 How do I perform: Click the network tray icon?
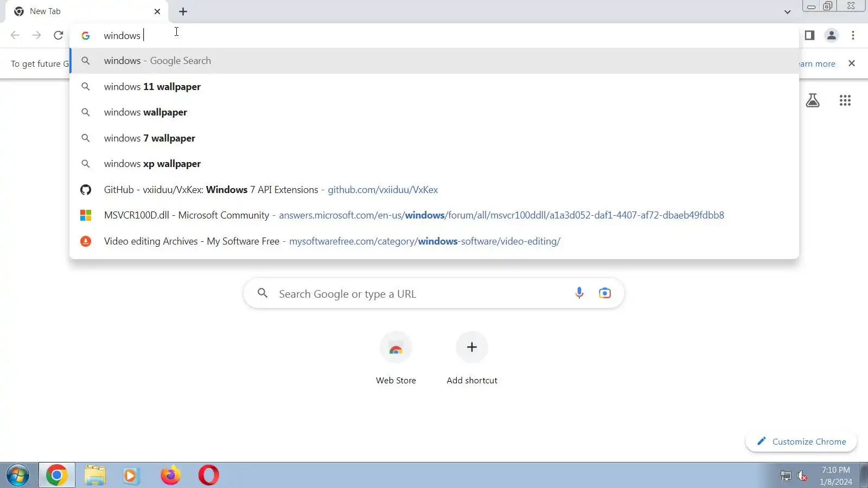tap(786, 476)
